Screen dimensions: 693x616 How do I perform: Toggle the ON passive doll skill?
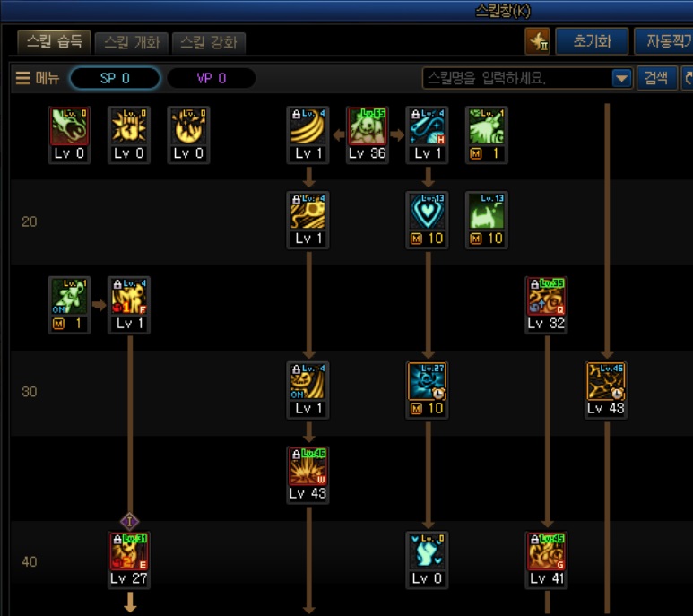(x=69, y=297)
